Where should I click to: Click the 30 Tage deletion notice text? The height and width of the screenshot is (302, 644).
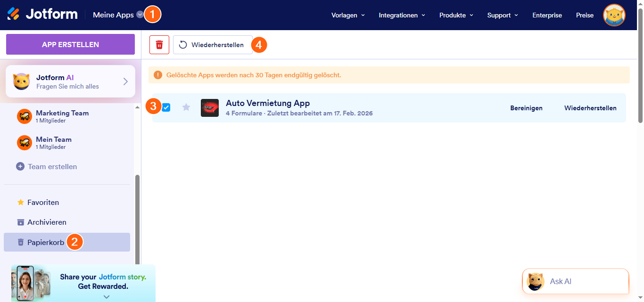coord(254,75)
